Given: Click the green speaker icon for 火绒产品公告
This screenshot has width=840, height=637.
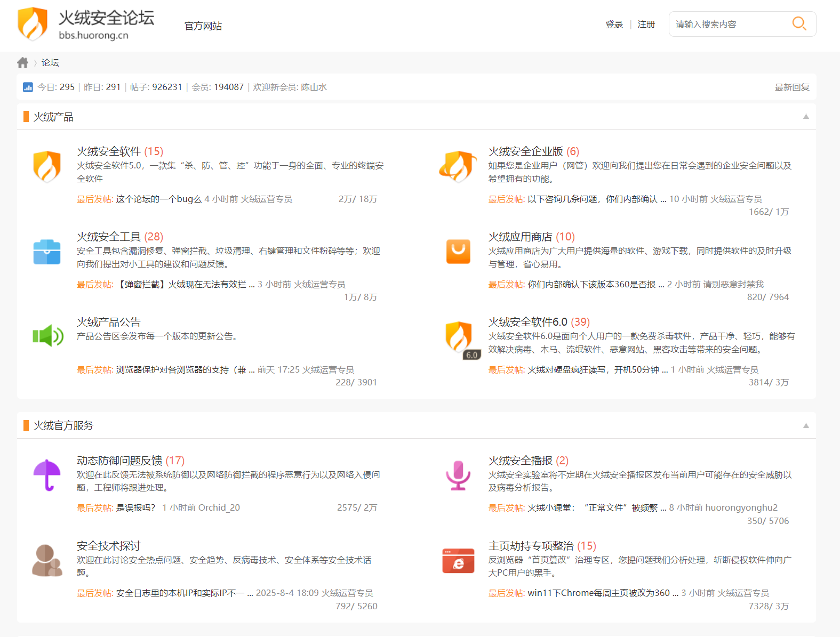Looking at the screenshot, I should (x=48, y=336).
